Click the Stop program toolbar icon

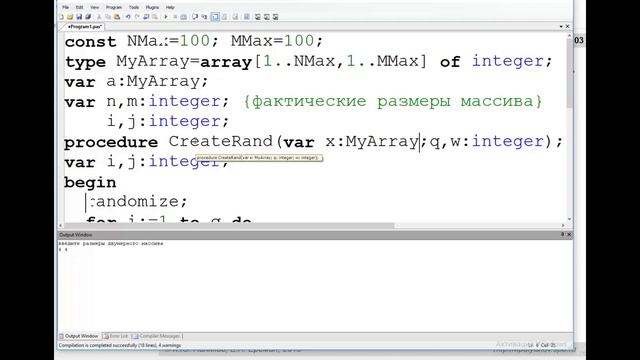175,17
